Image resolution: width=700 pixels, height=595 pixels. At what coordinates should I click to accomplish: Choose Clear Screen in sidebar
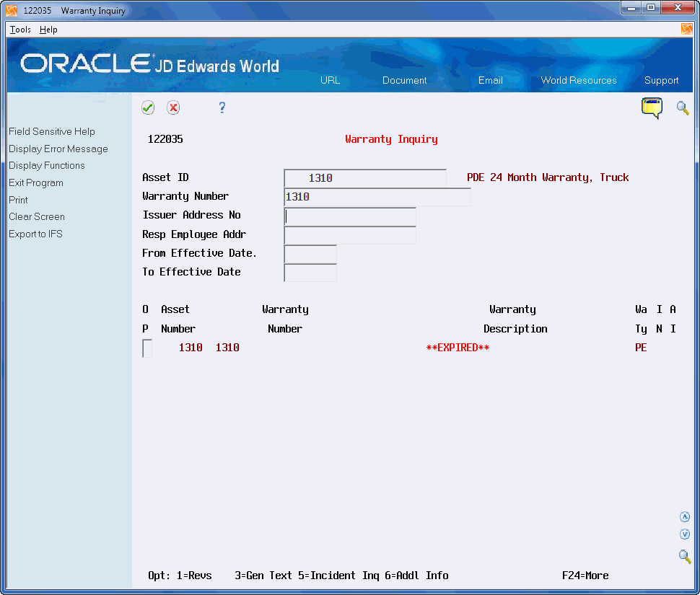coord(37,217)
